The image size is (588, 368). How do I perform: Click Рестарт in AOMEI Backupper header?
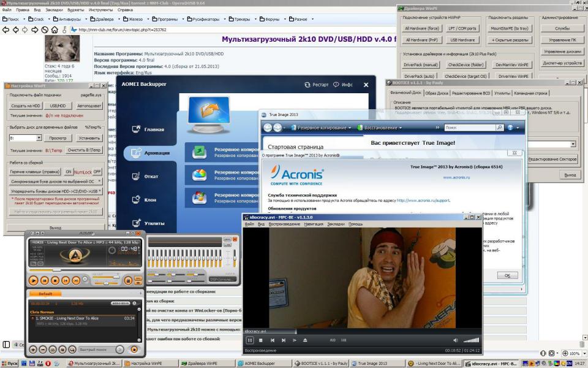pyautogui.click(x=317, y=85)
